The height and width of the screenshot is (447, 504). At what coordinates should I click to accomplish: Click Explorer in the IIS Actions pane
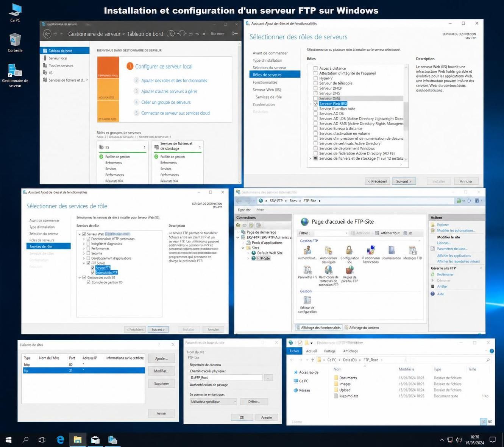pos(443,225)
